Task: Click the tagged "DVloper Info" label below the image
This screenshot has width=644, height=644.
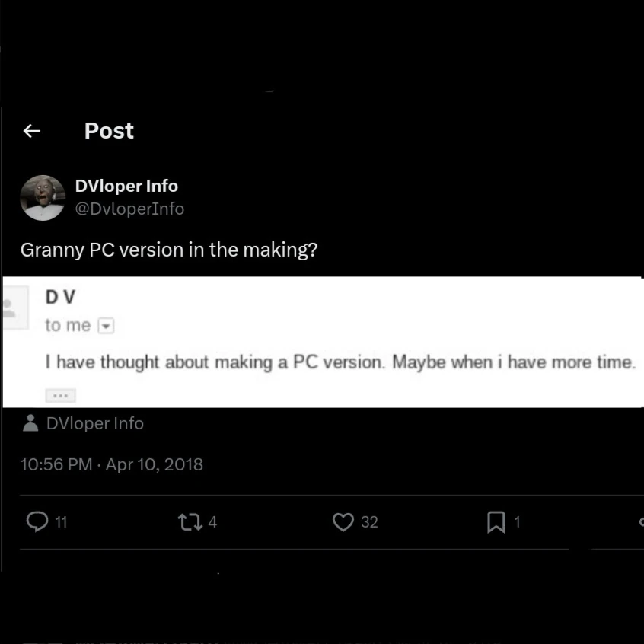Action: coord(95,423)
